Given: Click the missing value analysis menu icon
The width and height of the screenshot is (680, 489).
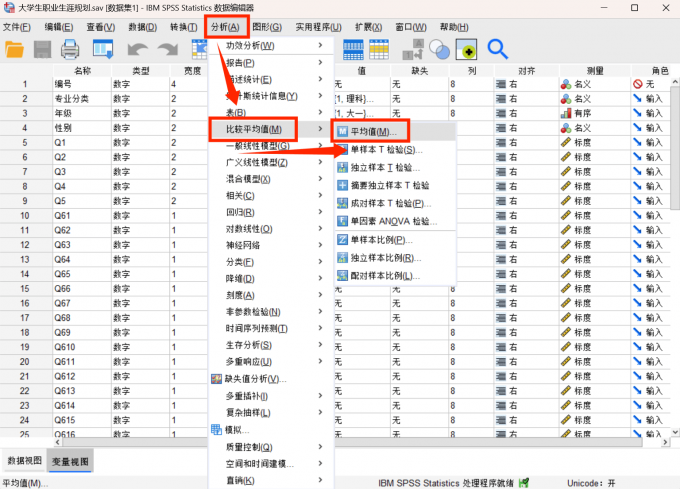Looking at the screenshot, I should point(216,379).
